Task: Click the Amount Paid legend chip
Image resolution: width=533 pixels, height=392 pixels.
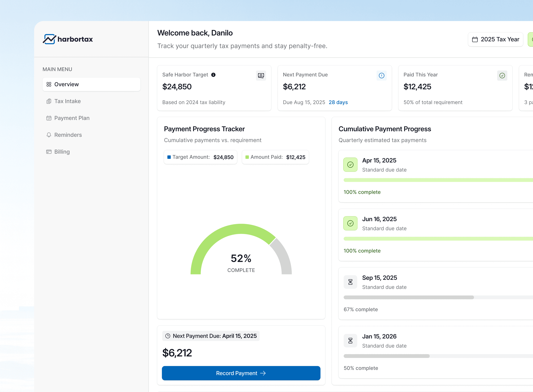Action: coord(275,157)
